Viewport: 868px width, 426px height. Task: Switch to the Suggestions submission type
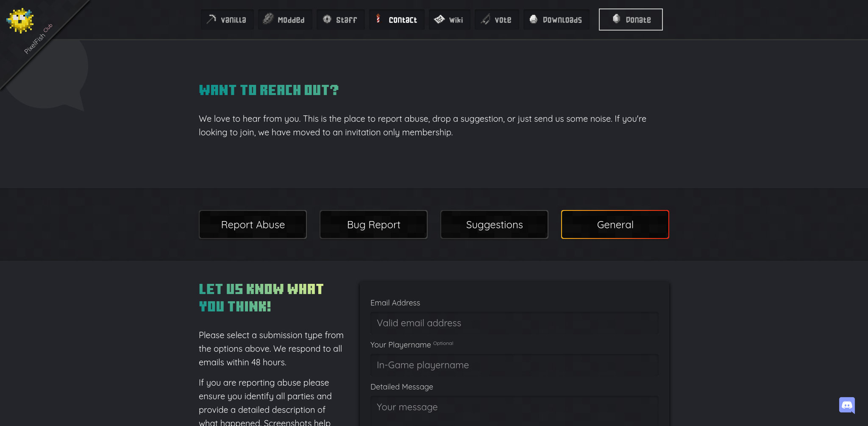coord(494,224)
